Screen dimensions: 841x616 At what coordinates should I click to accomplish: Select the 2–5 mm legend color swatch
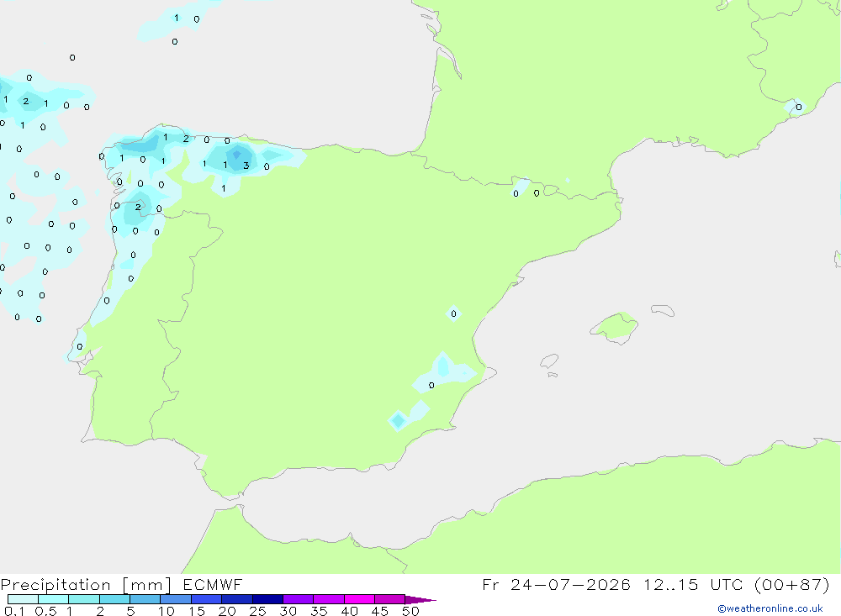(x=114, y=599)
